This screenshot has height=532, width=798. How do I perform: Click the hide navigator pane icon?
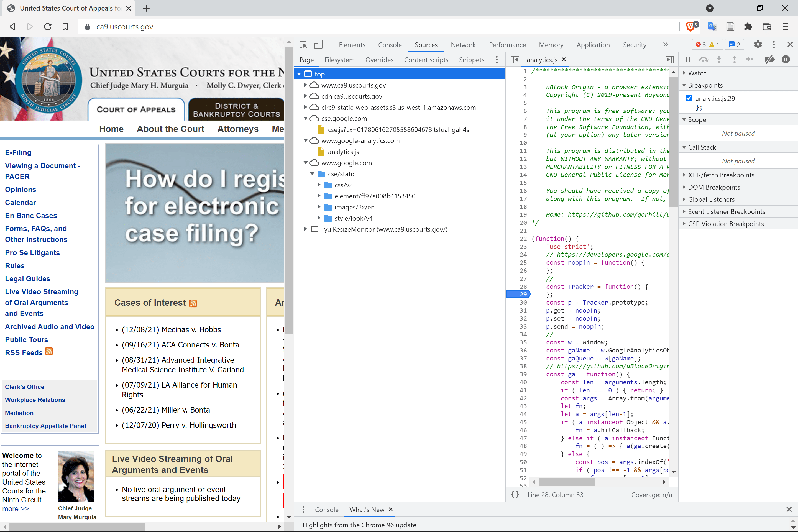(515, 60)
